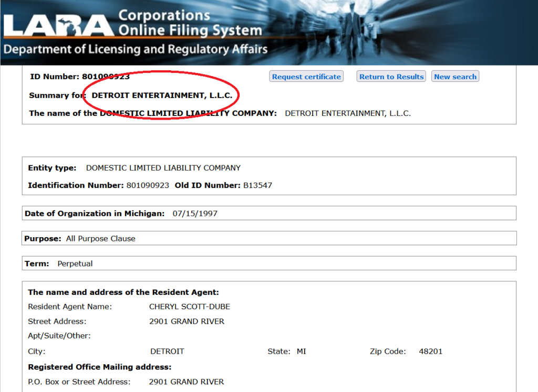
Task: Select the Street Address value 2901 GRAND RIVER
Action: (x=187, y=321)
